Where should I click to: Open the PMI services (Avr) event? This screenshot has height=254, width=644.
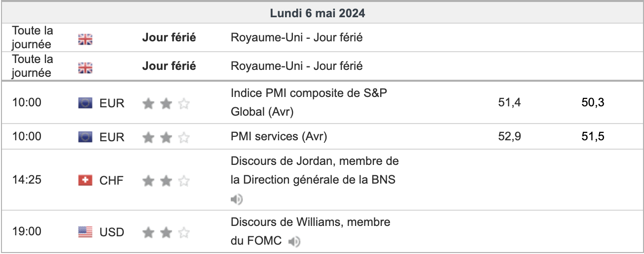[279, 136]
